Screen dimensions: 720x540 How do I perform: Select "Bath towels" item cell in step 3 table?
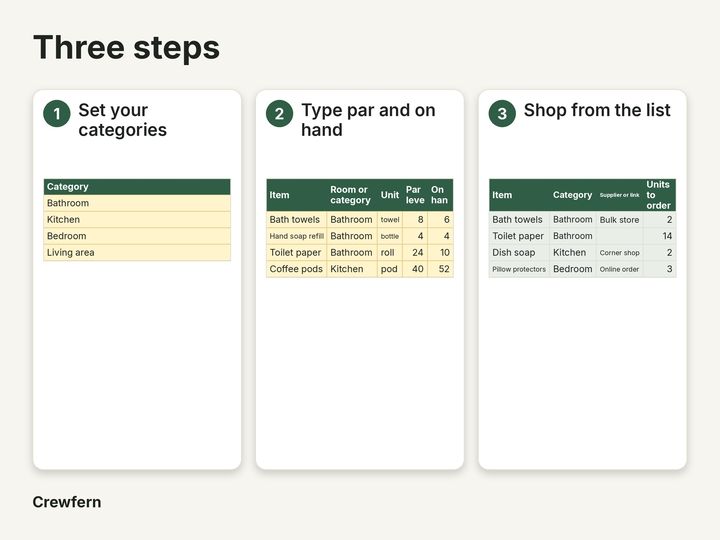pos(519,219)
